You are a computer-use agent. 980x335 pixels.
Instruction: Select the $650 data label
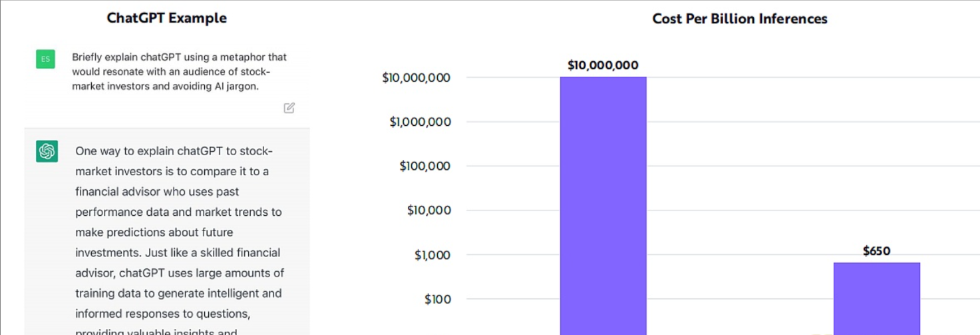[876, 251]
